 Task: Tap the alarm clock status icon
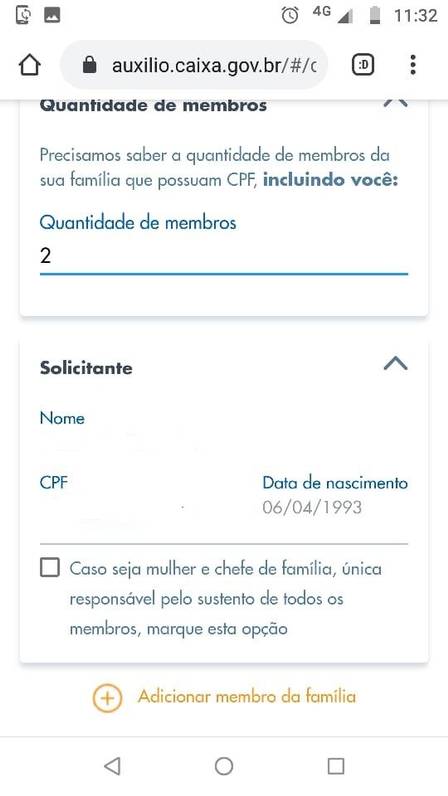[x=290, y=15]
